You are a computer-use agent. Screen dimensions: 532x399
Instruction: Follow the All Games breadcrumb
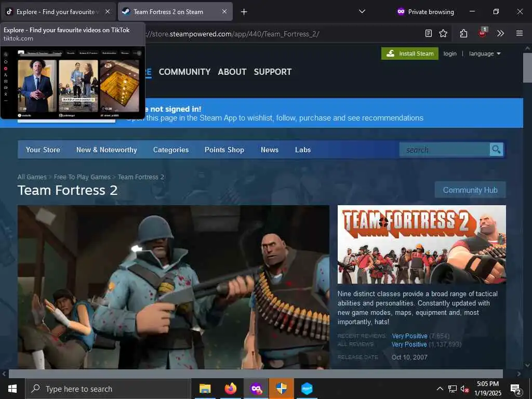32,177
